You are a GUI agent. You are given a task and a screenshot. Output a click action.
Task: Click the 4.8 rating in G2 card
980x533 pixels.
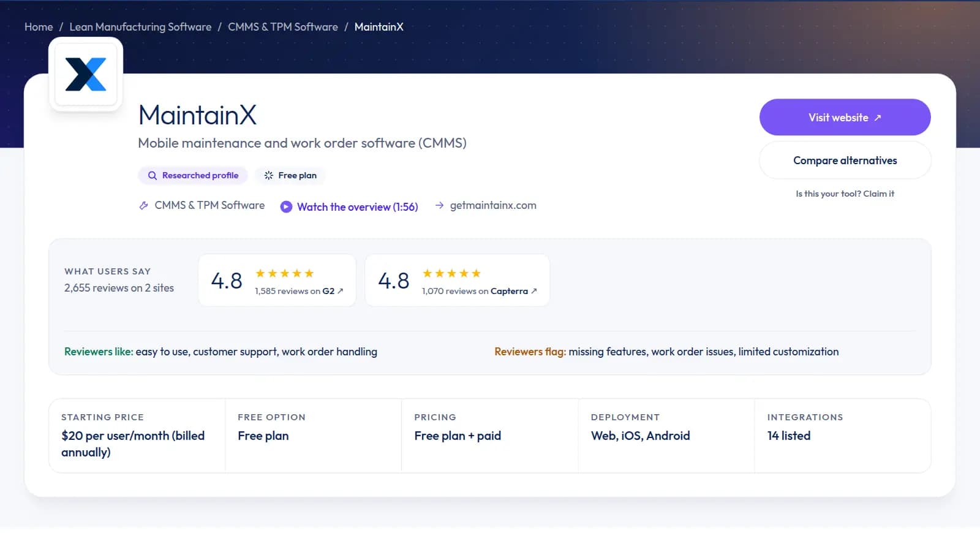227,281
